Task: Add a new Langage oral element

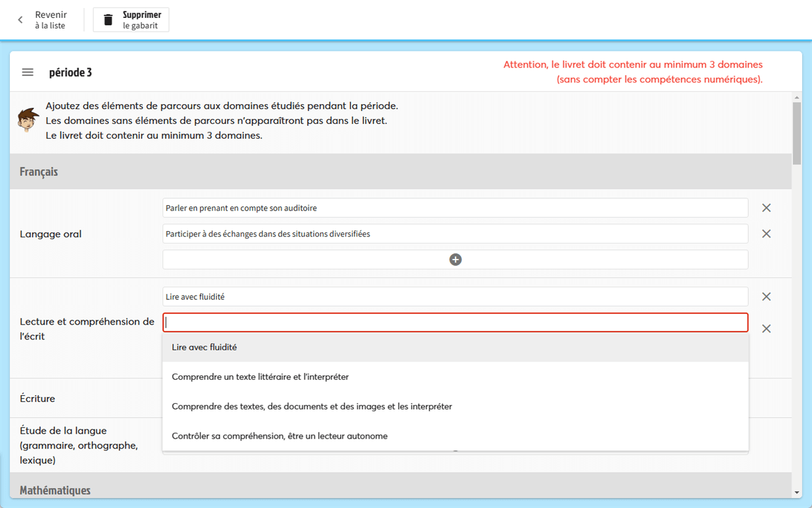Action: [455, 260]
